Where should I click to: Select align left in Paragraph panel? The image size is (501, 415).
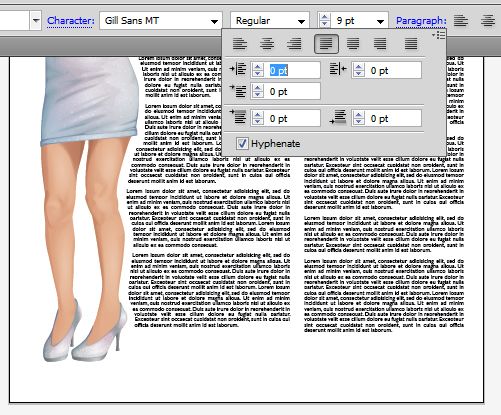[x=240, y=44]
